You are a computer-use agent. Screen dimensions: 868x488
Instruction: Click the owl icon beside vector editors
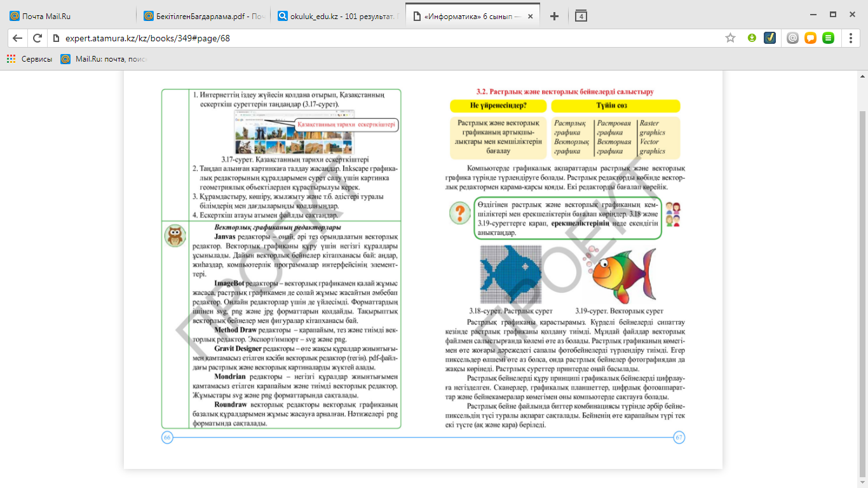click(x=175, y=235)
